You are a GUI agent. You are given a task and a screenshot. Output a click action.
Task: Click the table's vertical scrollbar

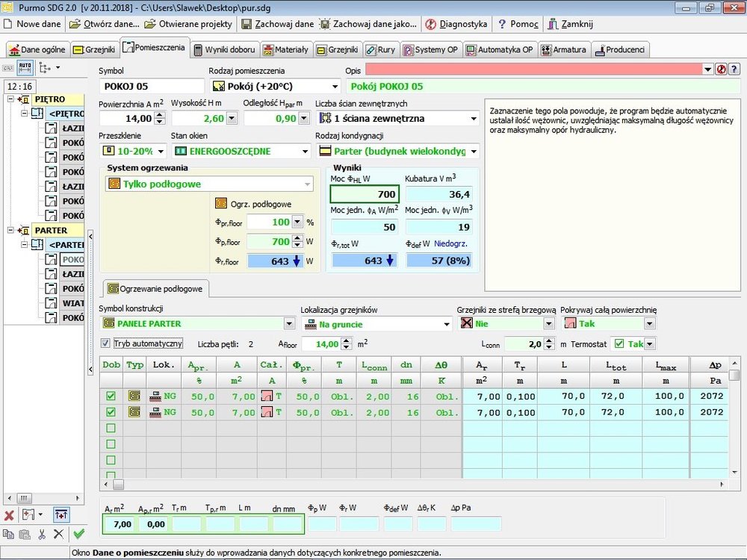tap(734, 426)
